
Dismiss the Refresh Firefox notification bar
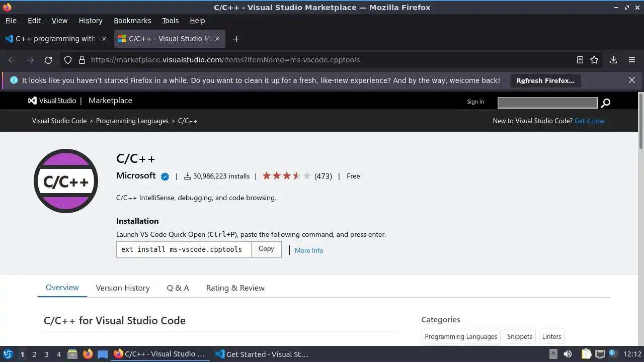[x=632, y=80]
